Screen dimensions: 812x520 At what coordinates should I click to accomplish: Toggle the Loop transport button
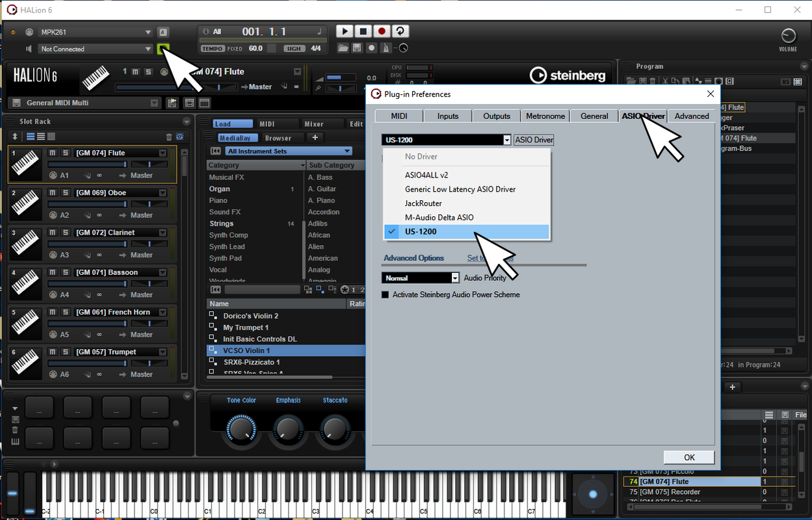[400, 31]
